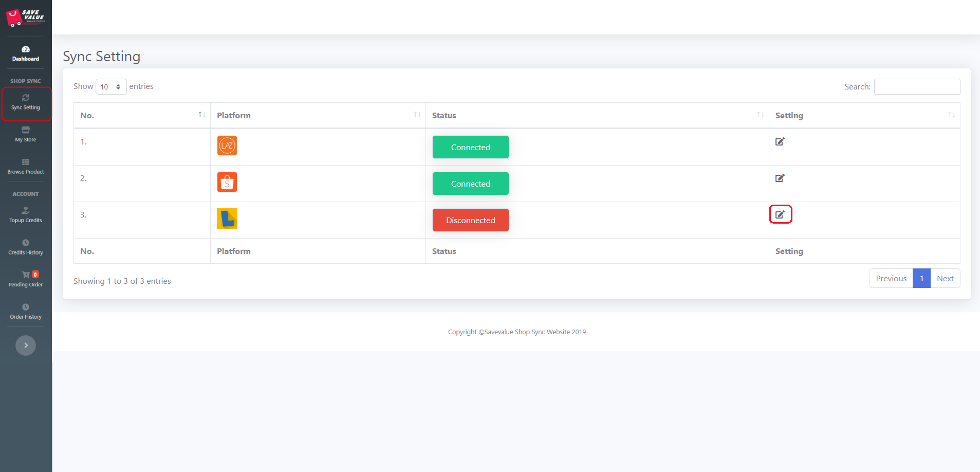Click the red Disconnected status button
The image size is (980, 472).
tap(470, 220)
